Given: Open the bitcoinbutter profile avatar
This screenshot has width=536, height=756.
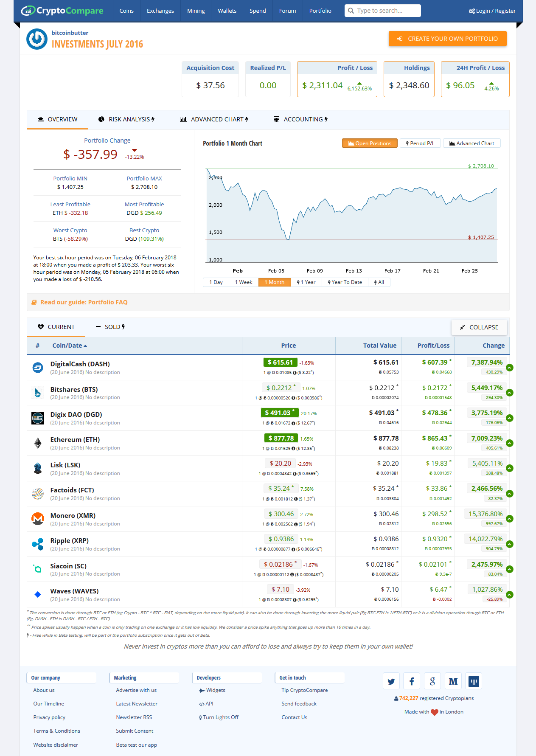Looking at the screenshot, I should 37,39.
